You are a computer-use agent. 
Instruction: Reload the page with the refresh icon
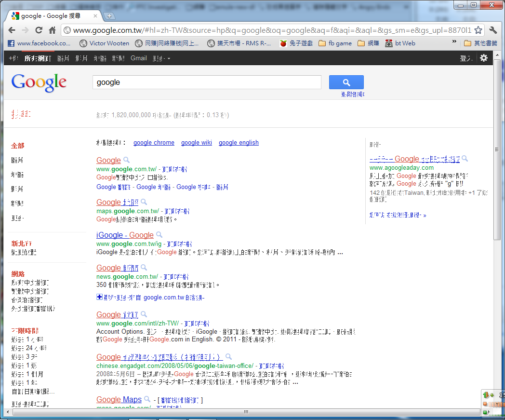(x=39, y=30)
